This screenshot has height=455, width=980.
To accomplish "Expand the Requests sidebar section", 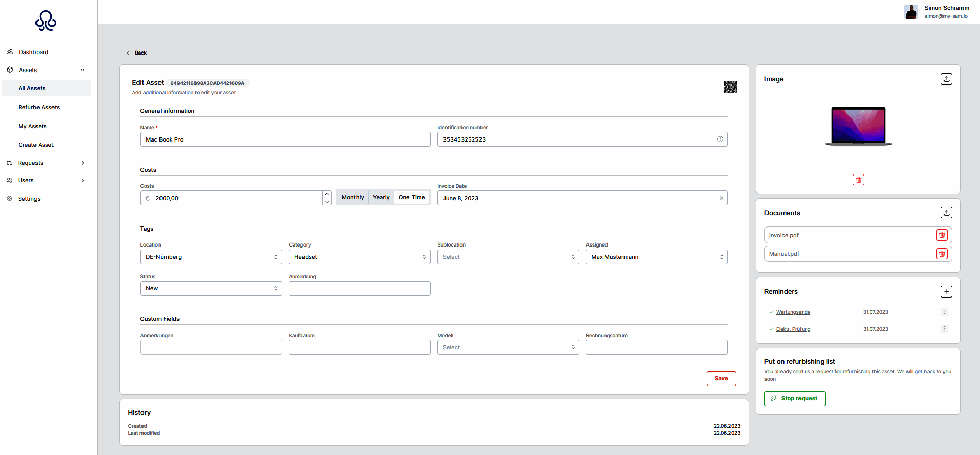I will point(45,163).
